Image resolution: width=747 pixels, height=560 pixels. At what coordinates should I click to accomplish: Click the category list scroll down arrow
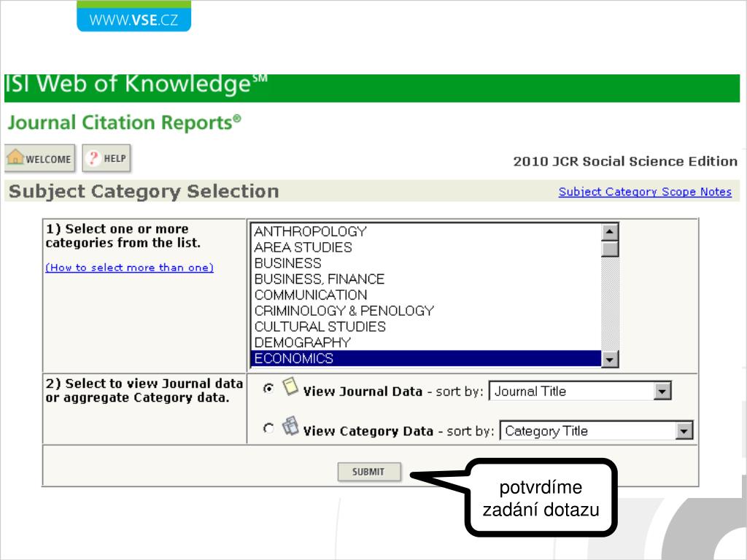[610, 359]
